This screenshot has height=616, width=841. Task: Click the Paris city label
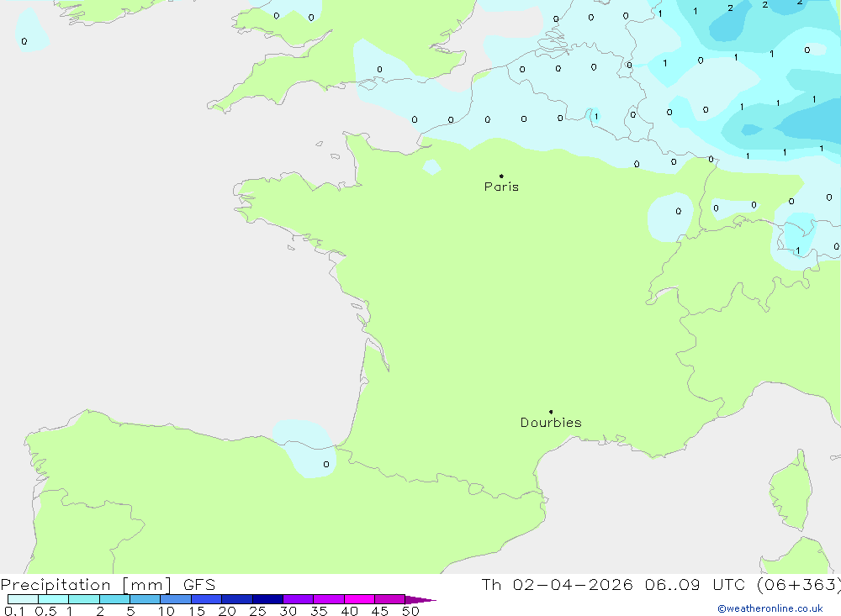[x=501, y=187]
